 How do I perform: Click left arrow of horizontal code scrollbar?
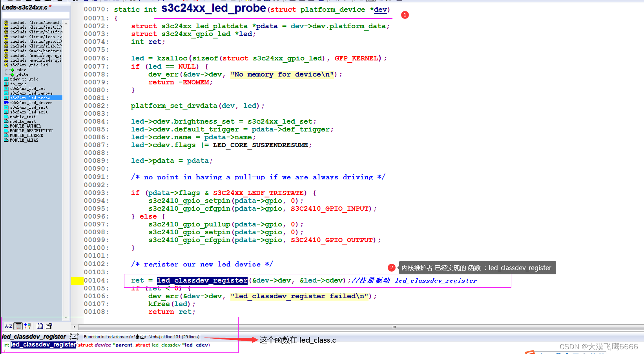(x=74, y=327)
